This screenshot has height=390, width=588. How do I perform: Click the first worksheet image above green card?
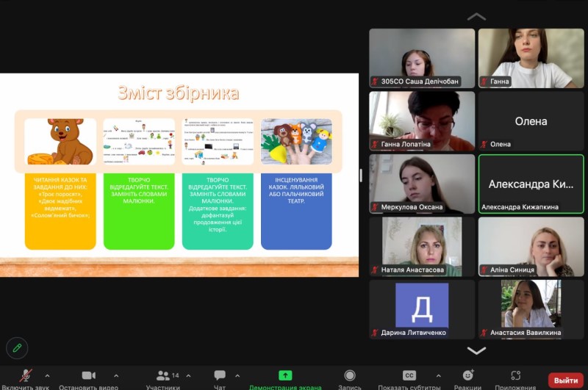point(139,142)
